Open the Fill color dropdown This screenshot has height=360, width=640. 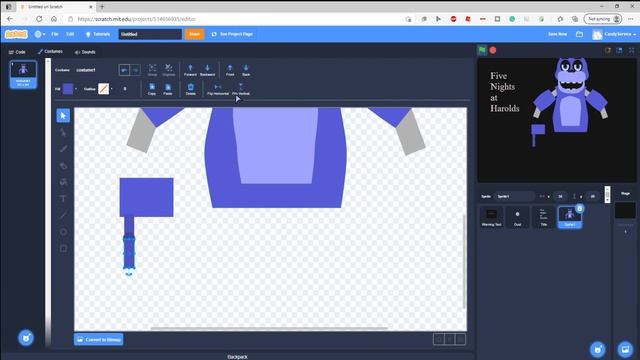(76, 89)
